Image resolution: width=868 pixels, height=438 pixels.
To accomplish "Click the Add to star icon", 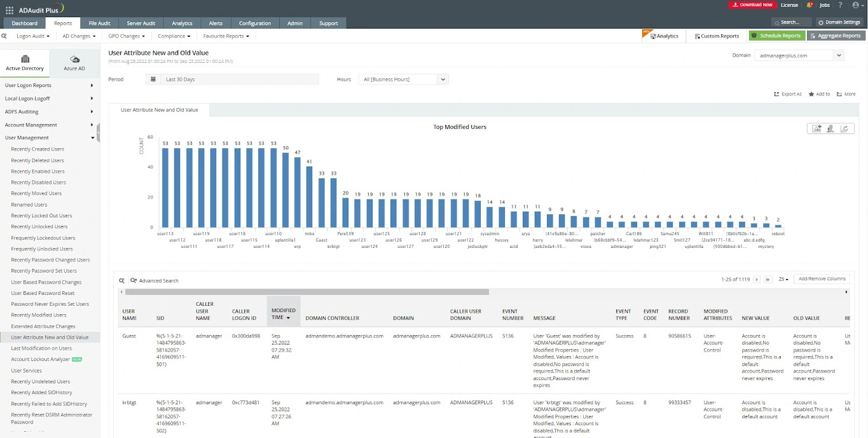I will (811, 94).
